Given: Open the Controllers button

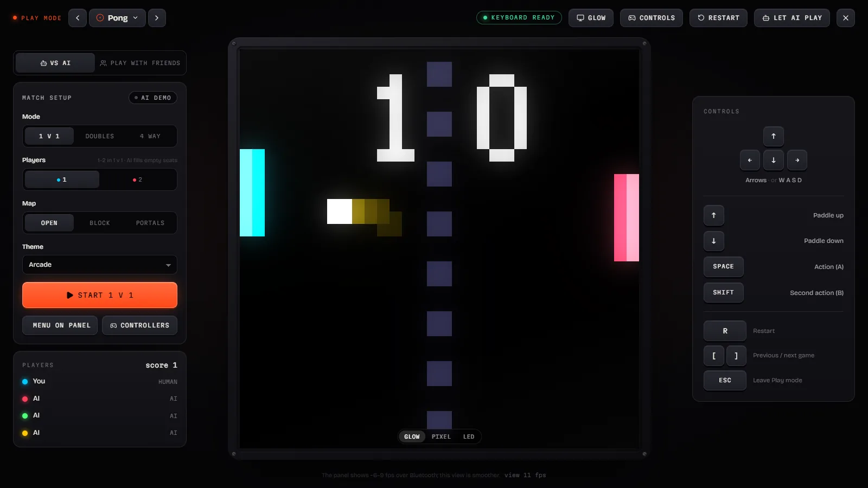Looking at the screenshot, I should point(140,325).
